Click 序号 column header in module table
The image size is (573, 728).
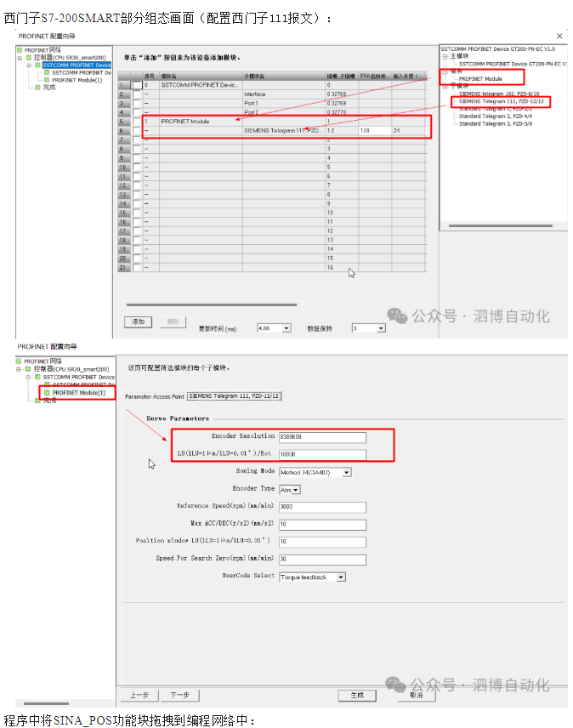(x=150, y=76)
